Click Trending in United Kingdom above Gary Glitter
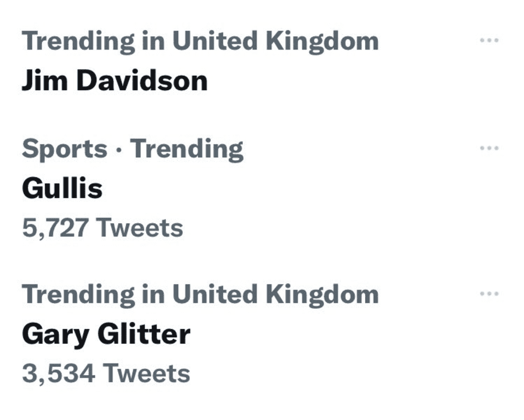Viewport: 524px width, 420px height. point(200,294)
